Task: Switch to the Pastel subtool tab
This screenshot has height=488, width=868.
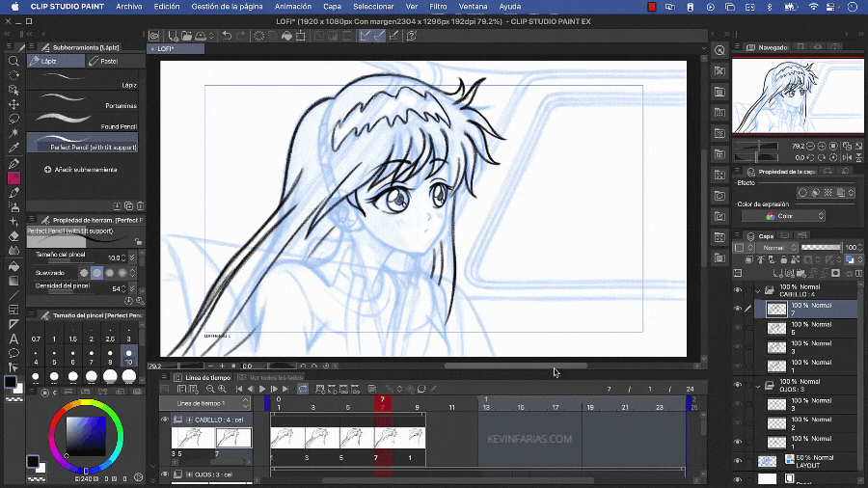Action: coord(108,61)
